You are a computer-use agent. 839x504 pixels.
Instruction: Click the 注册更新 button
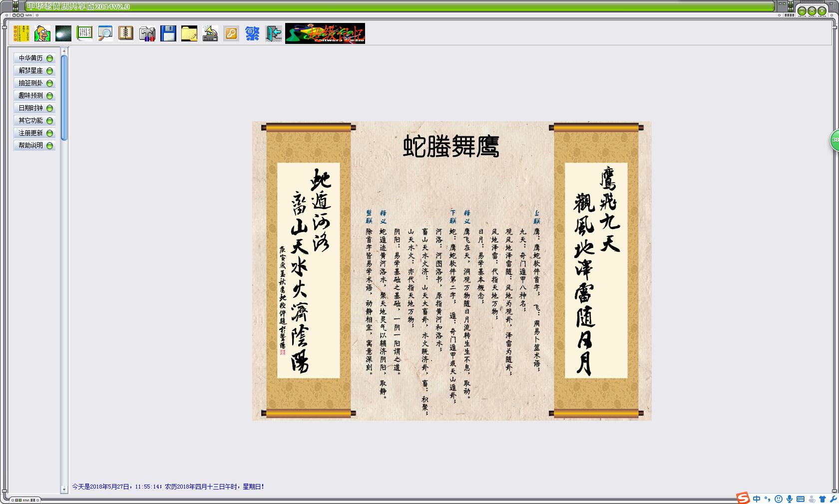click(x=34, y=133)
